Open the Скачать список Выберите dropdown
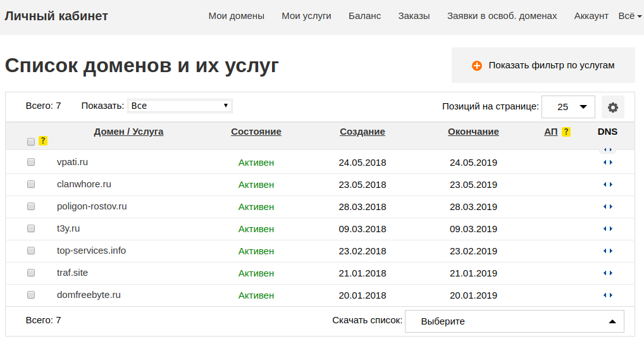The image size is (644, 353). pos(514,321)
